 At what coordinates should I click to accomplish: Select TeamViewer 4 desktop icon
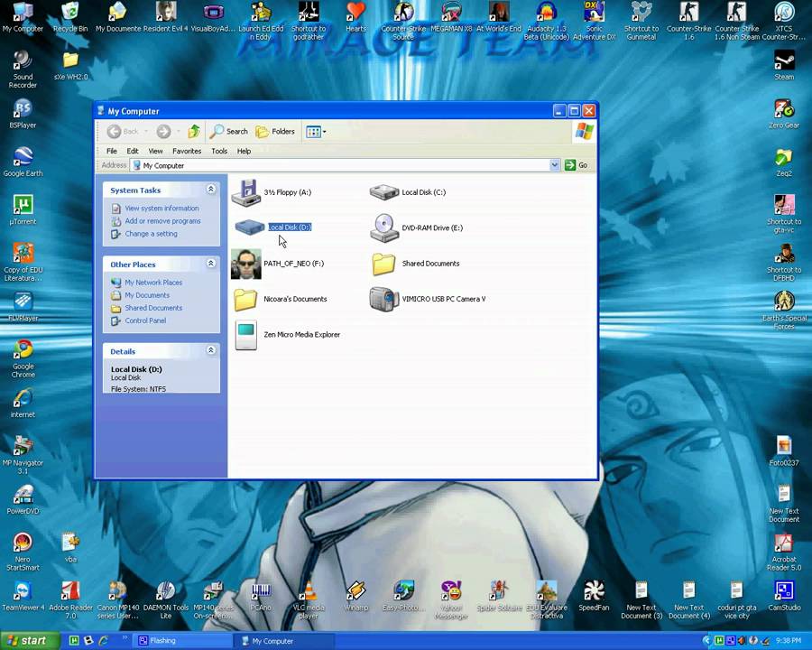point(23,596)
